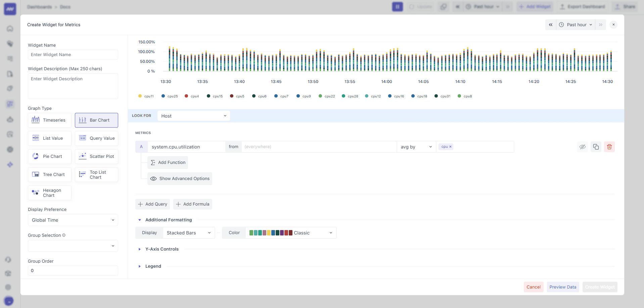This screenshot has width=644, height=308.
Task: Choose the Scatter Plot graph type
Action: [x=96, y=156]
